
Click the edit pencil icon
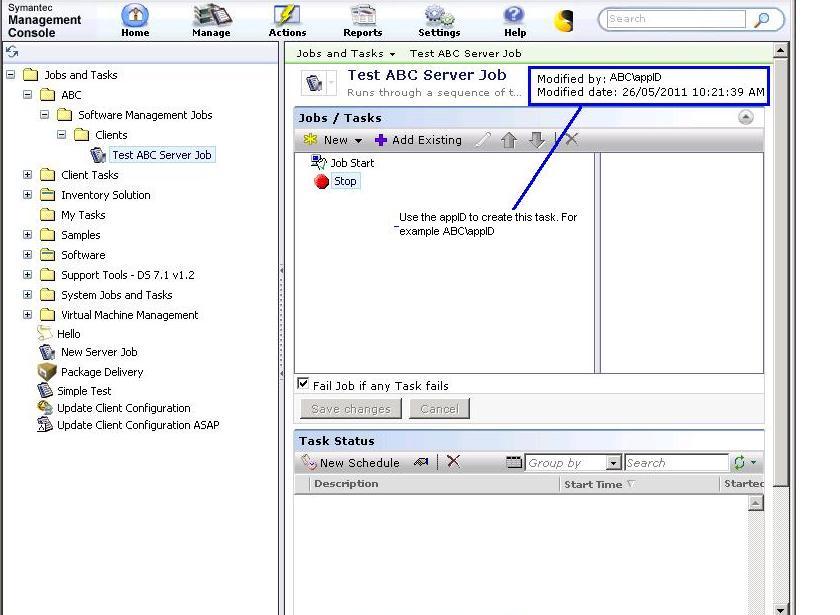[483, 140]
